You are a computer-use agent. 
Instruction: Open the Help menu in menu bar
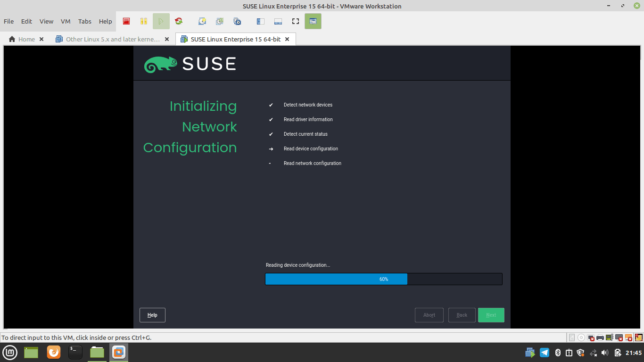point(106,21)
